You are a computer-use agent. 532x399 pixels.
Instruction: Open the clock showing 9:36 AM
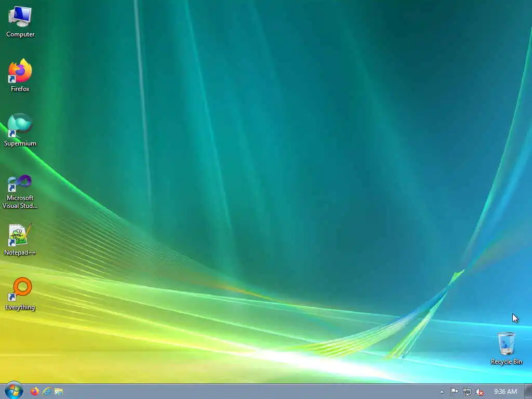505,392
